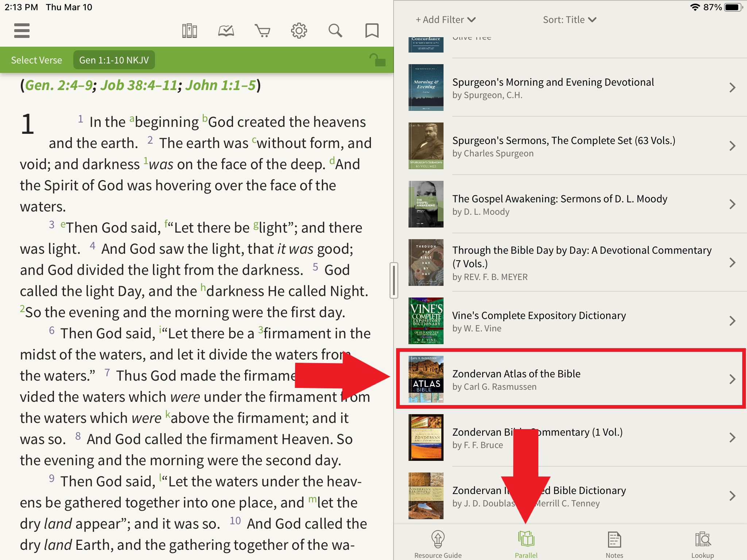
Task: Open the Concordance cover thumbnail
Action: click(426, 44)
